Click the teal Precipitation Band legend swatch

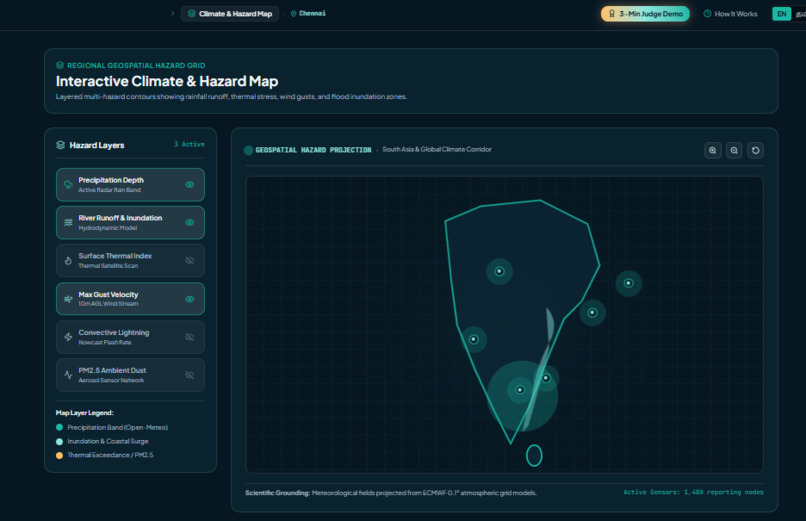click(60, 427)
